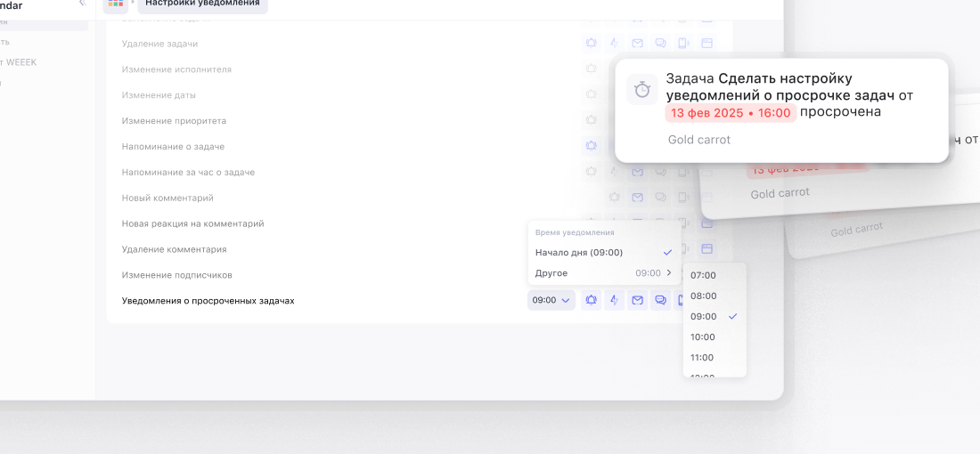This screenshot has height=454, width=980.
Task: Select Начало дня (09:00) option
Action: coord(604,252)
